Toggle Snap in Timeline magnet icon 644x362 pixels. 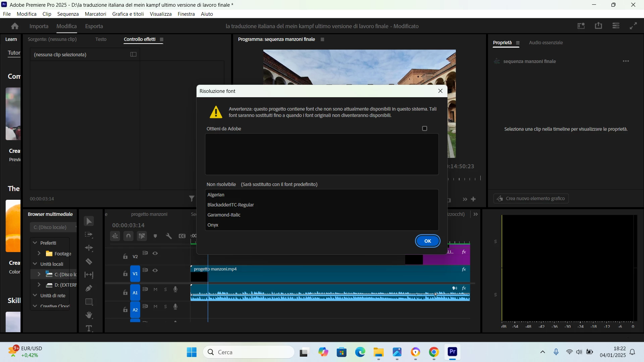[128, 236]
